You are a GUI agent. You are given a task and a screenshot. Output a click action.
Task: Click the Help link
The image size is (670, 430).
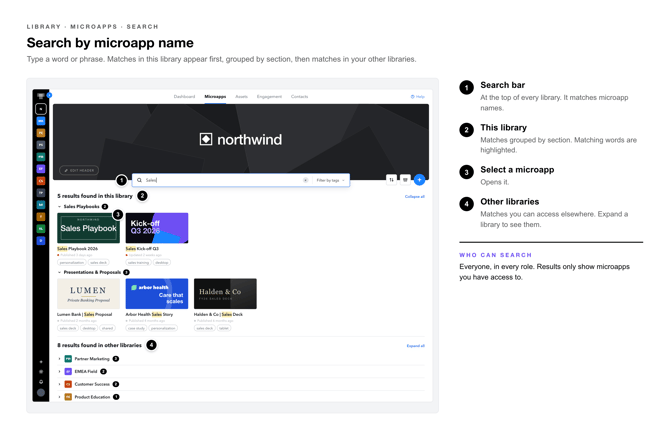417,97
